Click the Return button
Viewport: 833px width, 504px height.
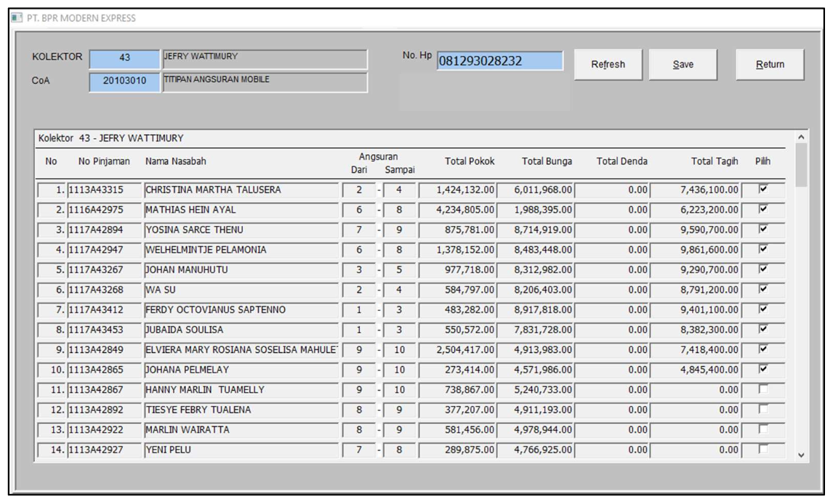[x=770, y=65]
